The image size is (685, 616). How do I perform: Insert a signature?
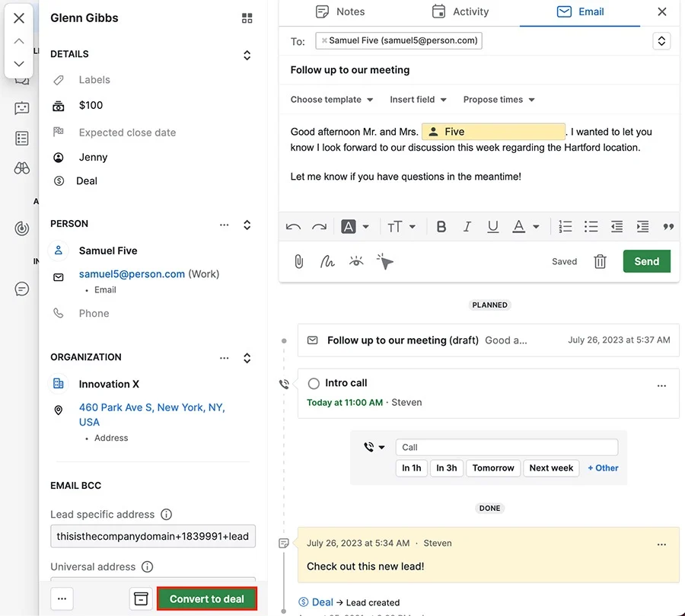point(327,261)
